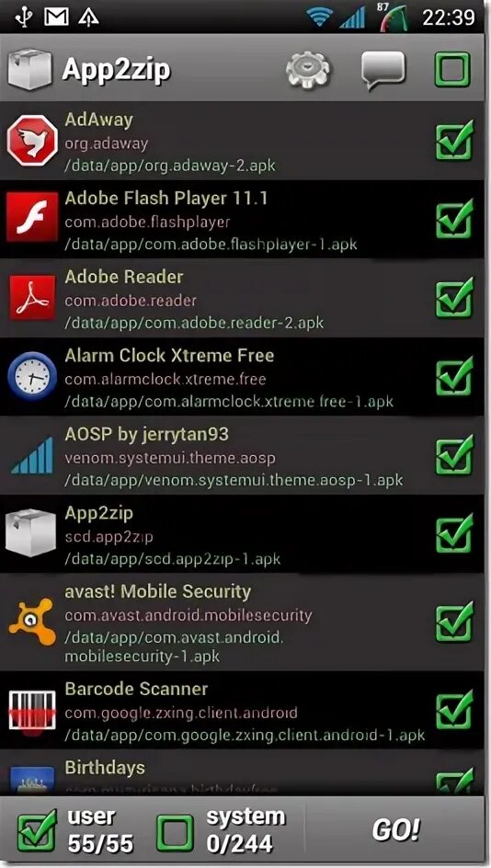
Task: Tap the AdAway dove stop-sign icon
Action: pyautogui.click(x=32, y=141)
